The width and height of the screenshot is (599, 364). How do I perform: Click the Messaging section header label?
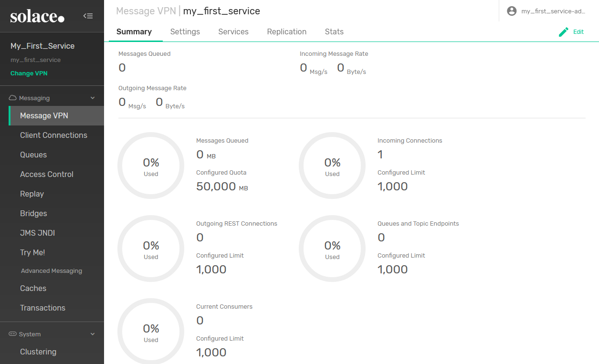34,98
